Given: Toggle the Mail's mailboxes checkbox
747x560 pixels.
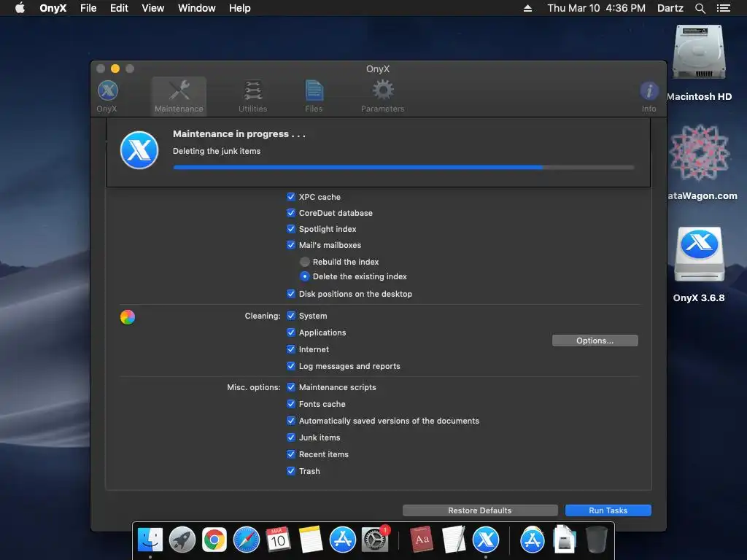Looking at the screenshot, I should [291, 245].
